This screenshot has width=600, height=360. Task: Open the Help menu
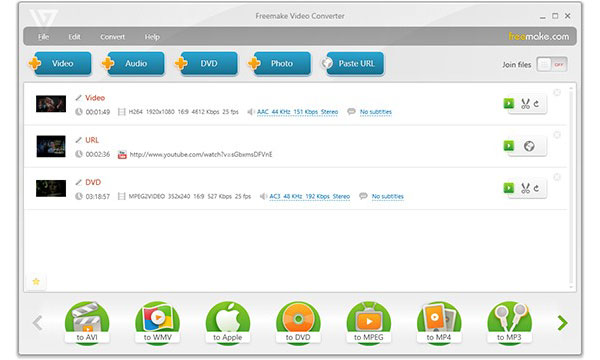(x=152, y=37)
